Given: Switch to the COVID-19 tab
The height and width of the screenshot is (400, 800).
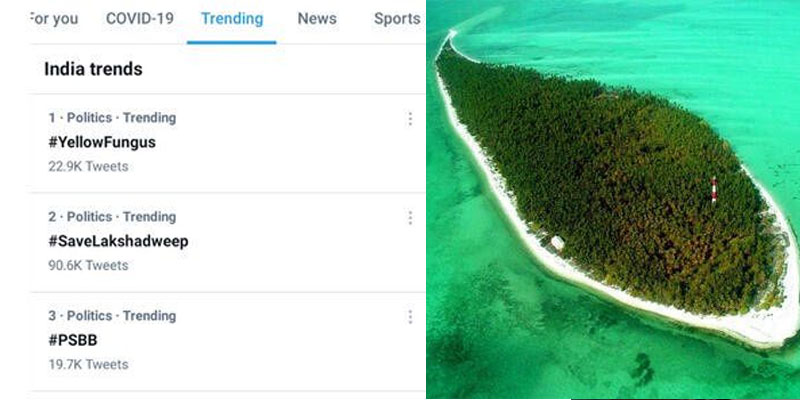Looking at the screenshot, I should [x=140, y=18].
